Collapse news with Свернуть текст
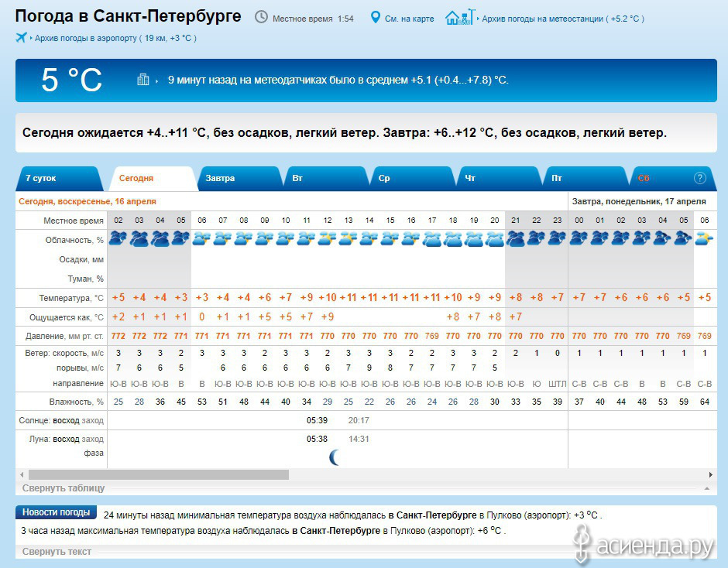Screen dimensions: 728x568 (57, 551)
